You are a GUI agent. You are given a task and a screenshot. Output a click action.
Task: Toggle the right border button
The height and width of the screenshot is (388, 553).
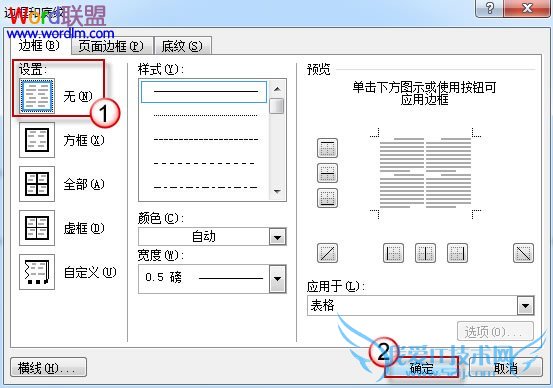click(x=457, y=253)
